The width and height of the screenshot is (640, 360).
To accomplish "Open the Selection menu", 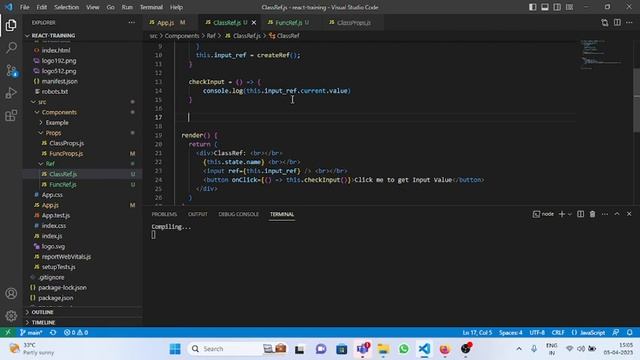I will [67, 7].
